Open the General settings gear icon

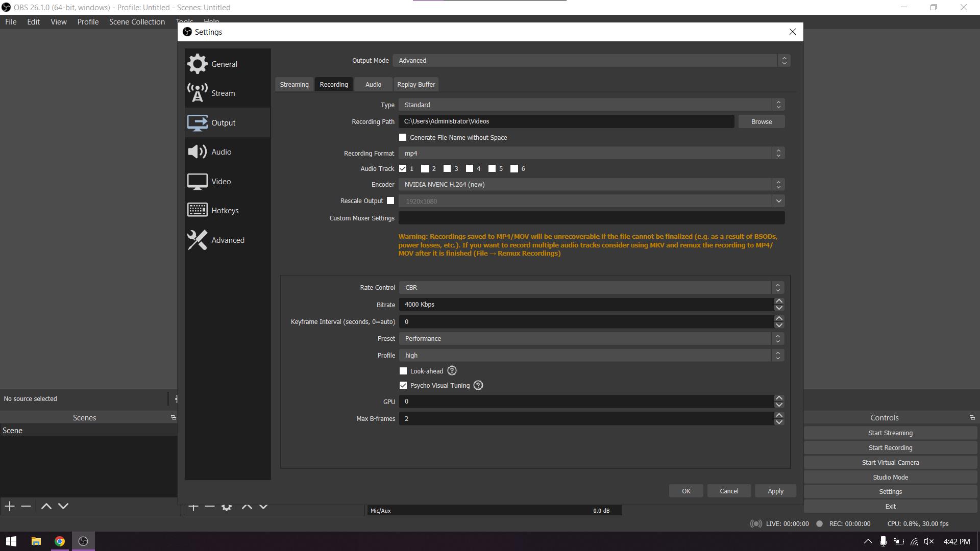(197, 64)
